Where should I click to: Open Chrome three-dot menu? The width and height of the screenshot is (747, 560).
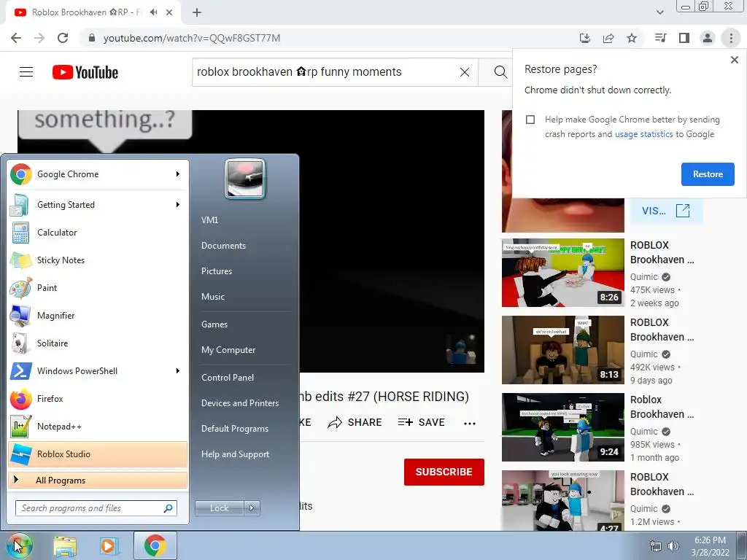[x=731, y=38]
